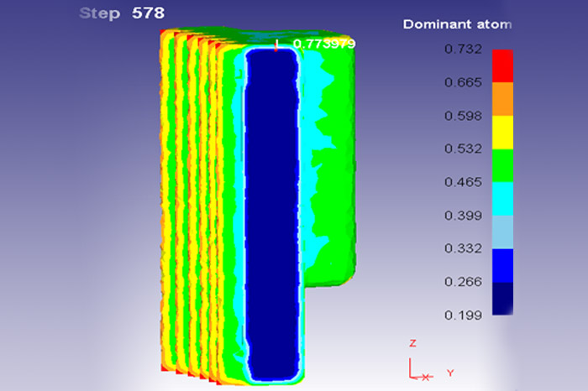
Task: Click the Dominant atom legend title
Action: point(457,24)
